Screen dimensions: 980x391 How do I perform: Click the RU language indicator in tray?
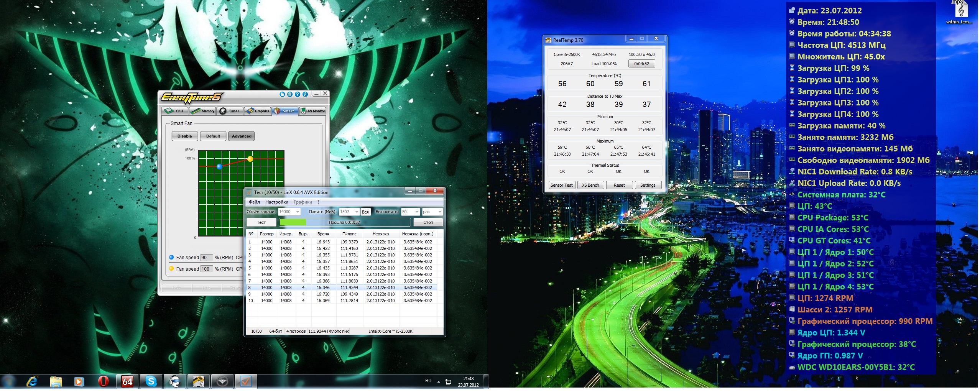point(428,381)
